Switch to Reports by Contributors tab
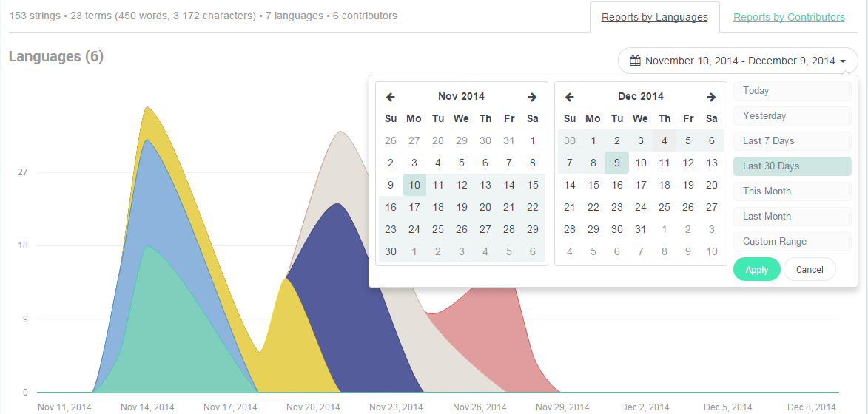Viewport: 868px width, 414px height. tap(789, 17)
